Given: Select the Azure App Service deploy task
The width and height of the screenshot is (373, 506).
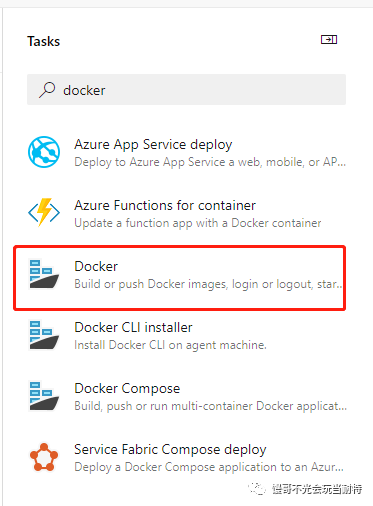Looking at the screenshot, I should [187, 152].
